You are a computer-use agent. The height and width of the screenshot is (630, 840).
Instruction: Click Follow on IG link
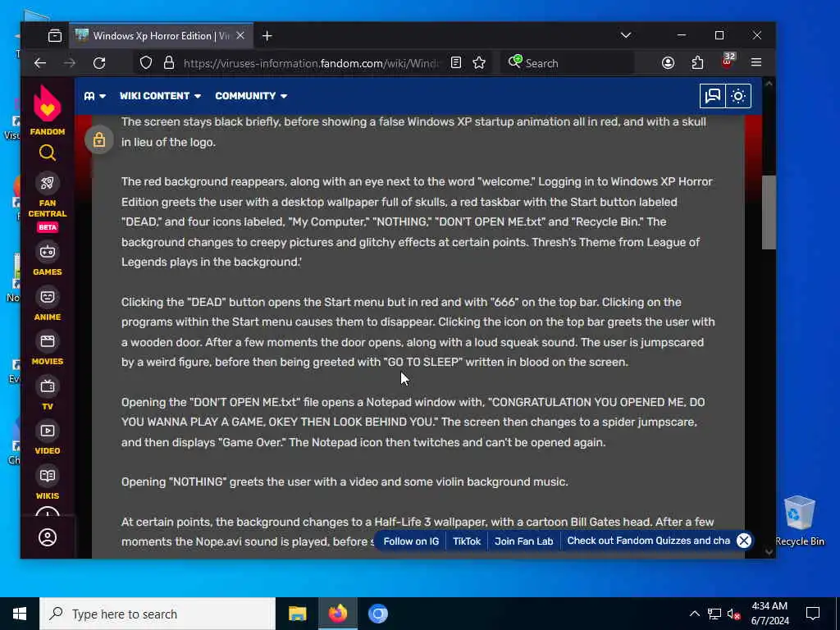[411, 541]
